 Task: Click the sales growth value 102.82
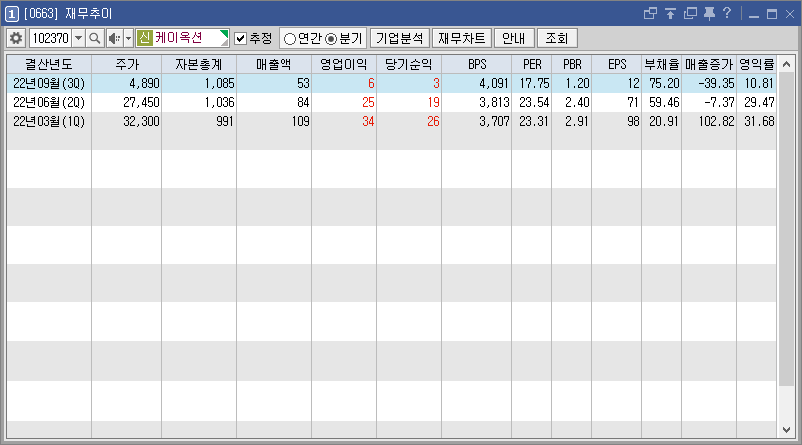point(716,121)
